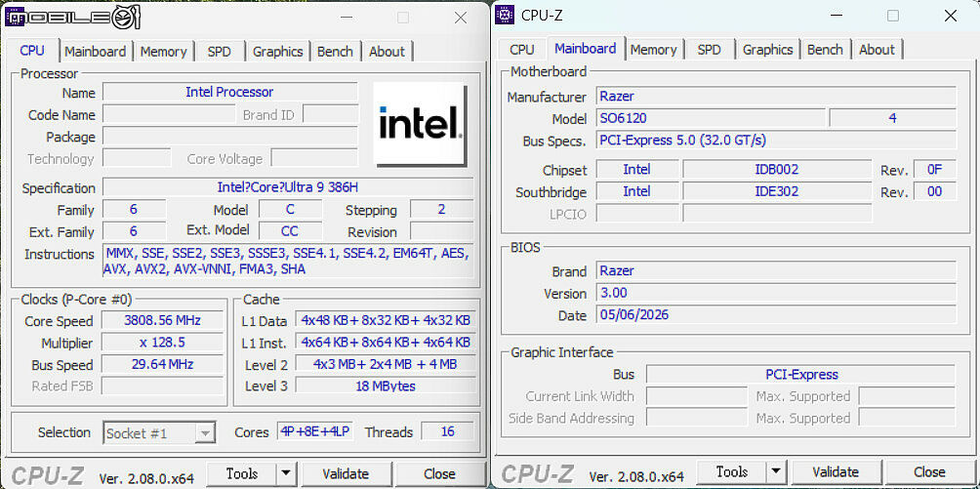This screenshot has width=980, height=489.
Task: Minimize the left CPU-Z window
Action: [345, 19]
